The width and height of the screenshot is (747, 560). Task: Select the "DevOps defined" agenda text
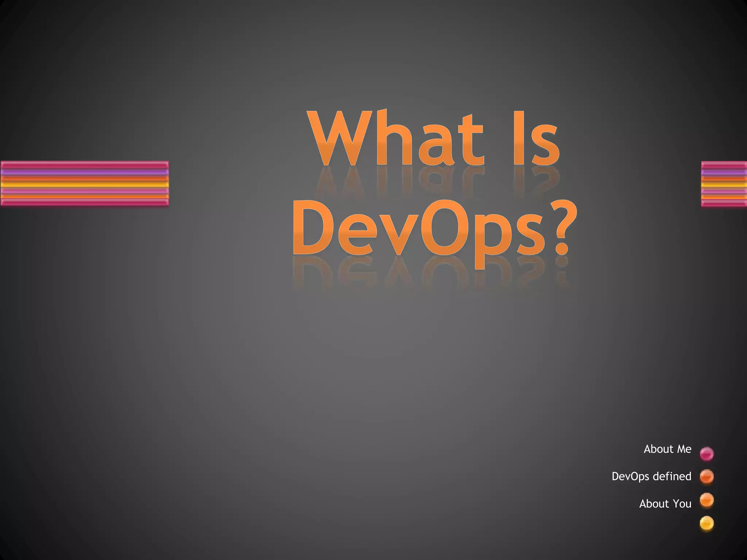tap(651, 477)
